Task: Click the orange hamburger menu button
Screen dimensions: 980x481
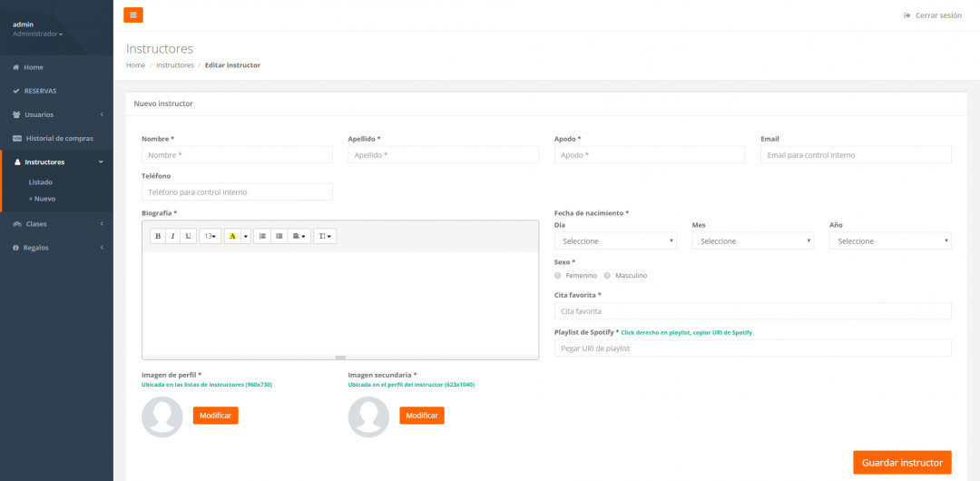Action: coord(133,15)
